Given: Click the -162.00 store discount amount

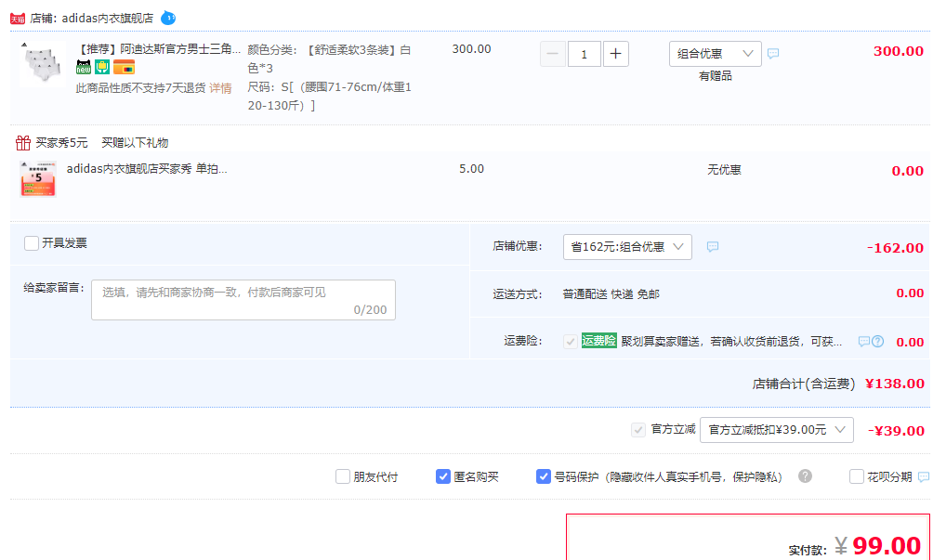Looking at the screenshot, I should tap(895, 248).
